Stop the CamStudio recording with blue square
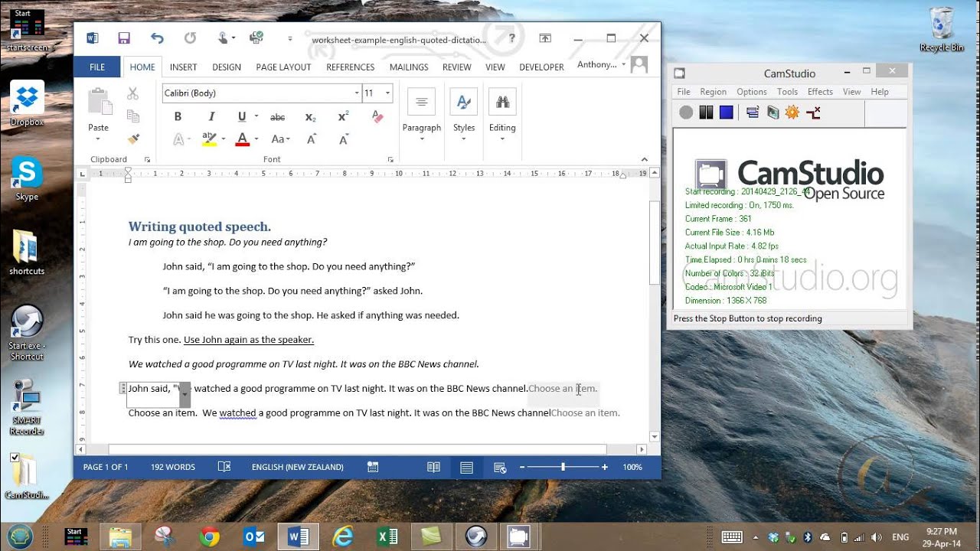Viewport: 980px width, 551px height. tap(726, 112)
